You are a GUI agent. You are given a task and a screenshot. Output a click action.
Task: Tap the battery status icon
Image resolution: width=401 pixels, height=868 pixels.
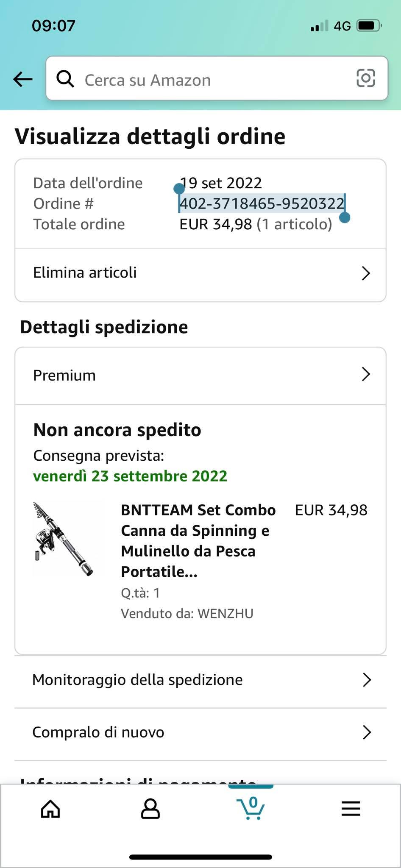(x=369, y=26)
